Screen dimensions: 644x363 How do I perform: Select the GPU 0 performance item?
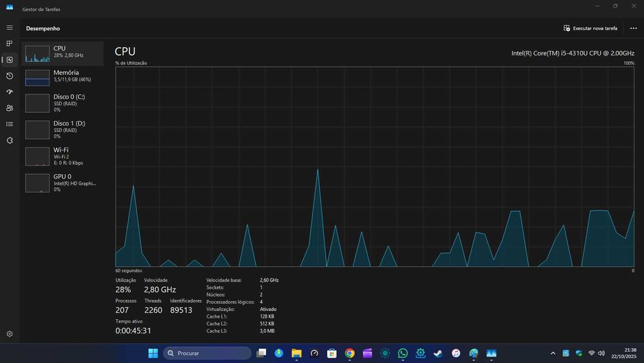click(62, 182)
